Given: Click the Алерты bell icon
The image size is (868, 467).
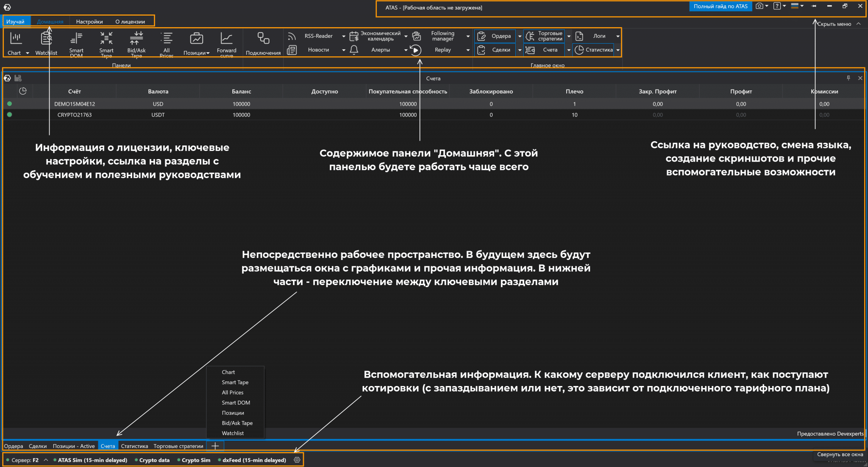Looking at the screenshot, I should pos(354,50).
